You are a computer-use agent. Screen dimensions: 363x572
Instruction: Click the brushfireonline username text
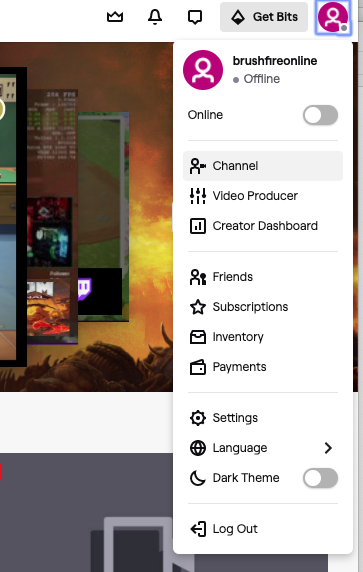tap(275, 61)
